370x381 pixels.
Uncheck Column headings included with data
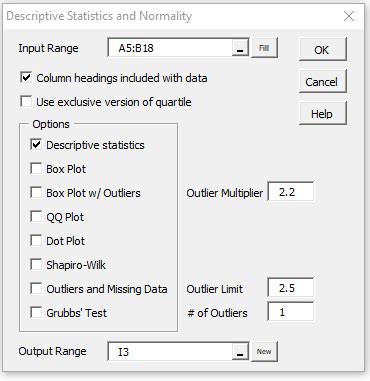pyautogui.click(x=26, y=78)
